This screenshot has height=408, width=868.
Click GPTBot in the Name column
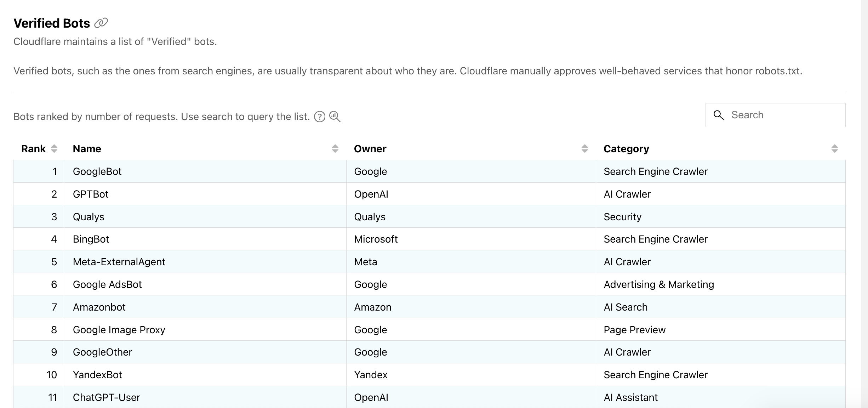tap(91, 194)
